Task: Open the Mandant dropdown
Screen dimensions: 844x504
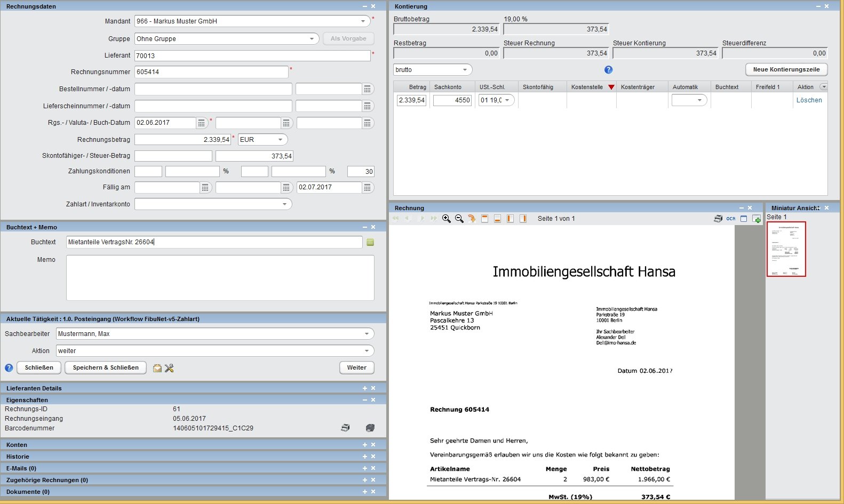Action: click(363, 21)
